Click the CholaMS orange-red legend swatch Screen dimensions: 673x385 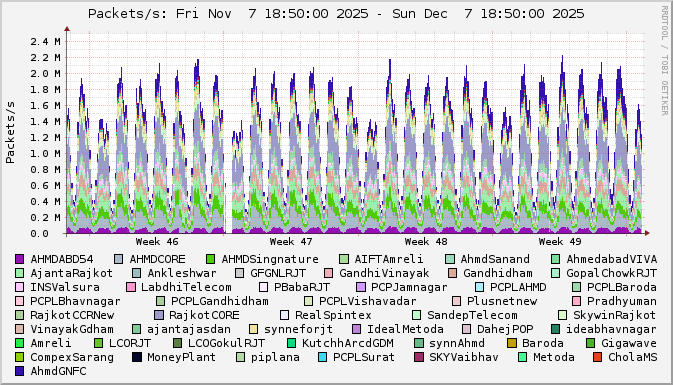click(x=597, y=357)
